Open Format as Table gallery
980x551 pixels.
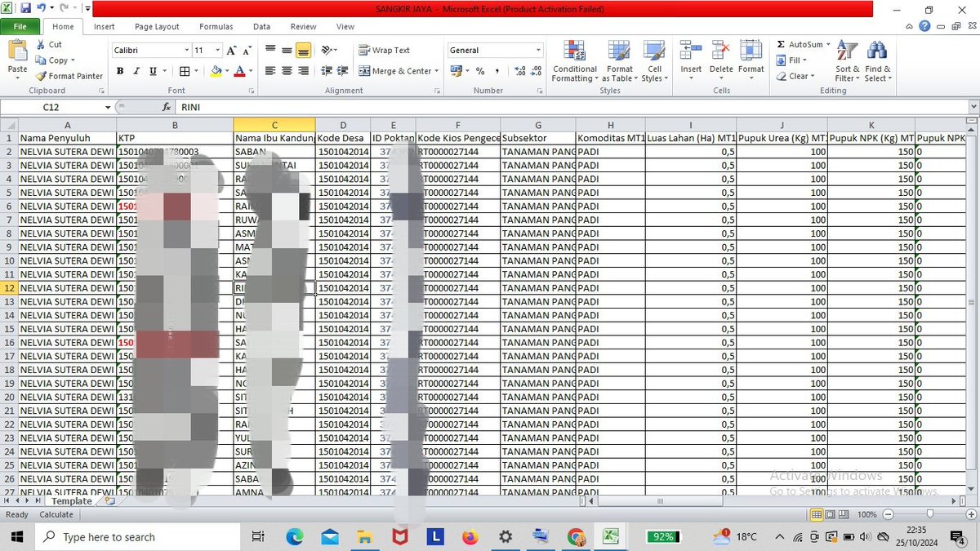(x=619, y=61)
